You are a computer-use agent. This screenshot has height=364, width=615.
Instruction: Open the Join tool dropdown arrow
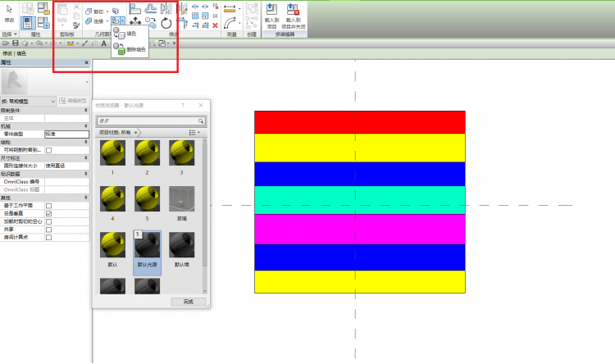tap(107, 20)
